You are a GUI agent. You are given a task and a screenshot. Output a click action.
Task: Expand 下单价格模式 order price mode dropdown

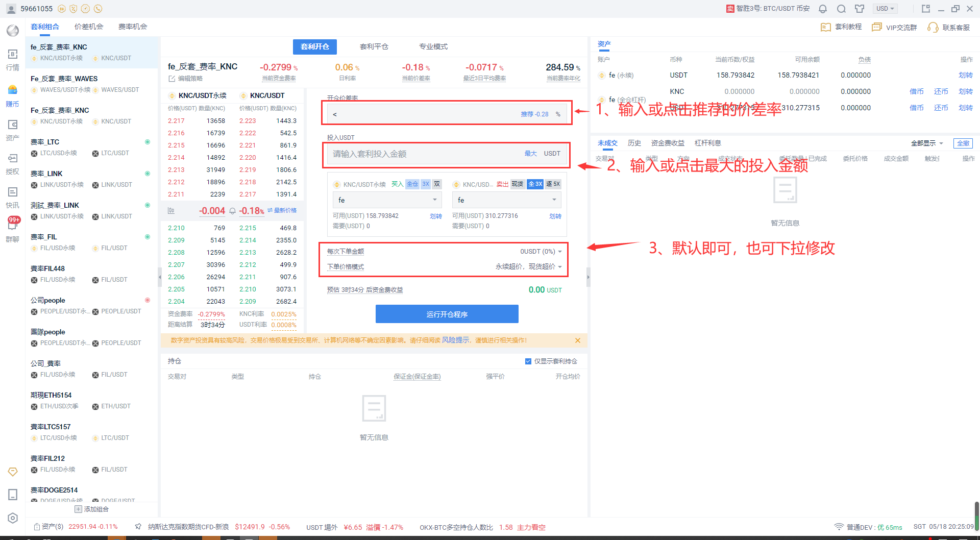pos(528,267)
